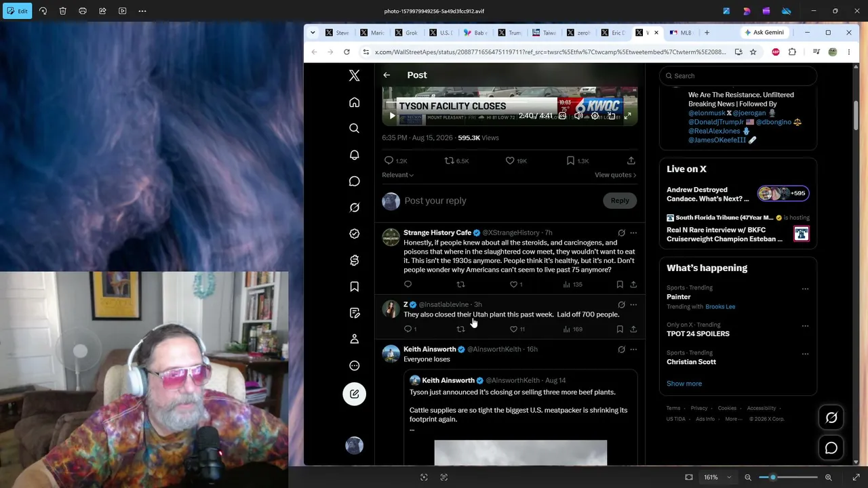
Task: Bookmark the main post with 1.3K bookmarks
Action: (577, 161)
